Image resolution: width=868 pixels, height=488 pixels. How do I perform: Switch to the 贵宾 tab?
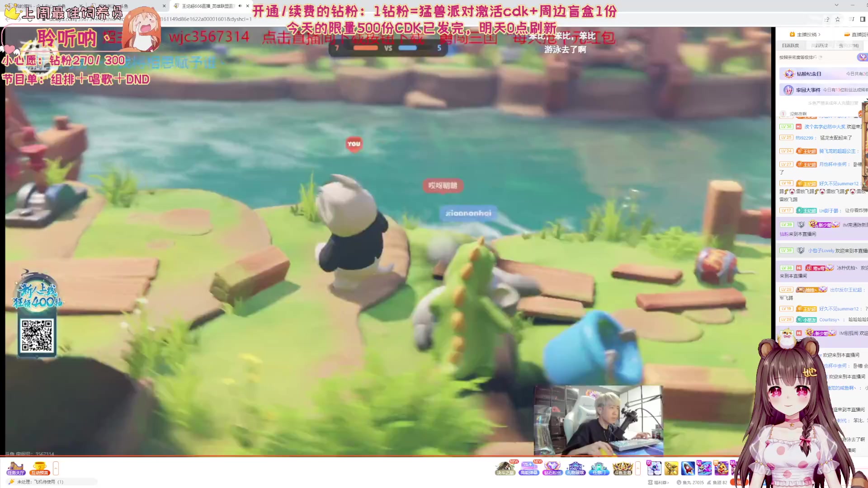[x=849, y=46]
